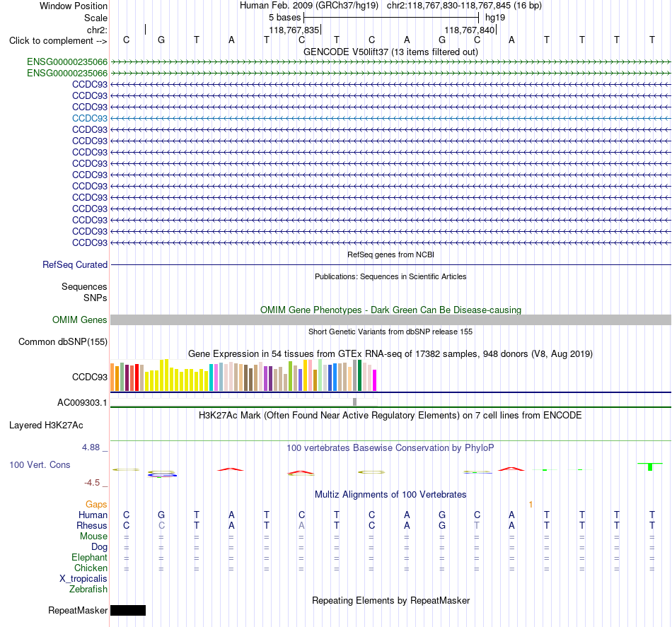
Task: Click the gray OMIM Genes item bar
Action: tap(390, 320)
